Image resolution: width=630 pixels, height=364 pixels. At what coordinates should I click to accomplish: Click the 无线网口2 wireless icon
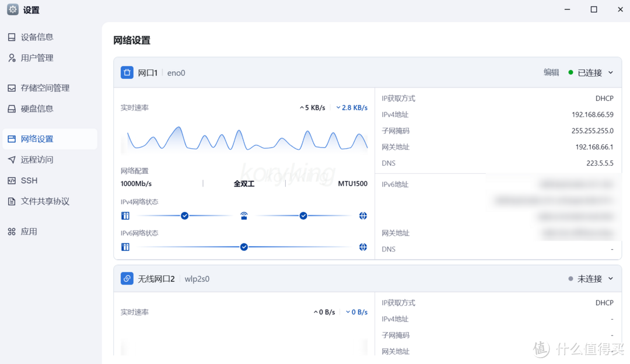[127, 278]
